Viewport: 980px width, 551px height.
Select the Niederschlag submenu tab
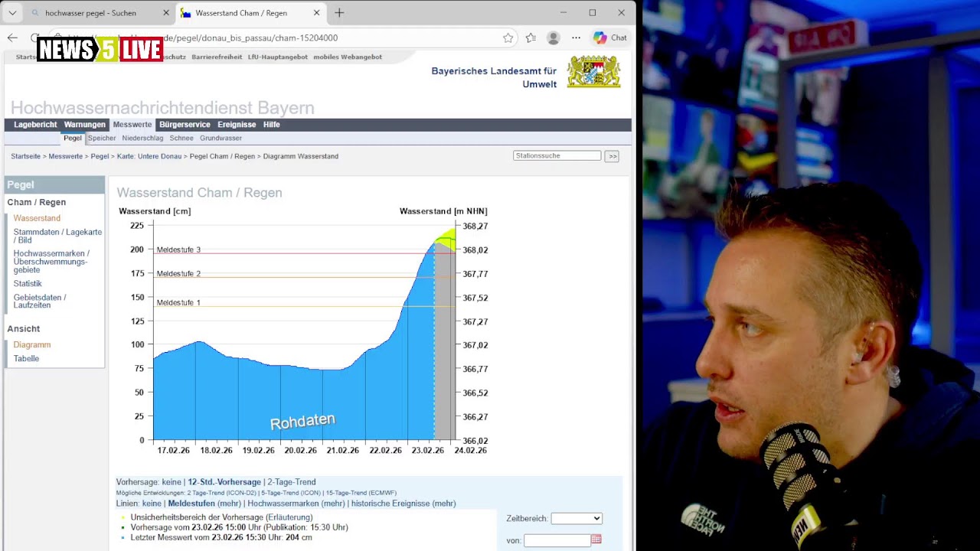[142, 139]
